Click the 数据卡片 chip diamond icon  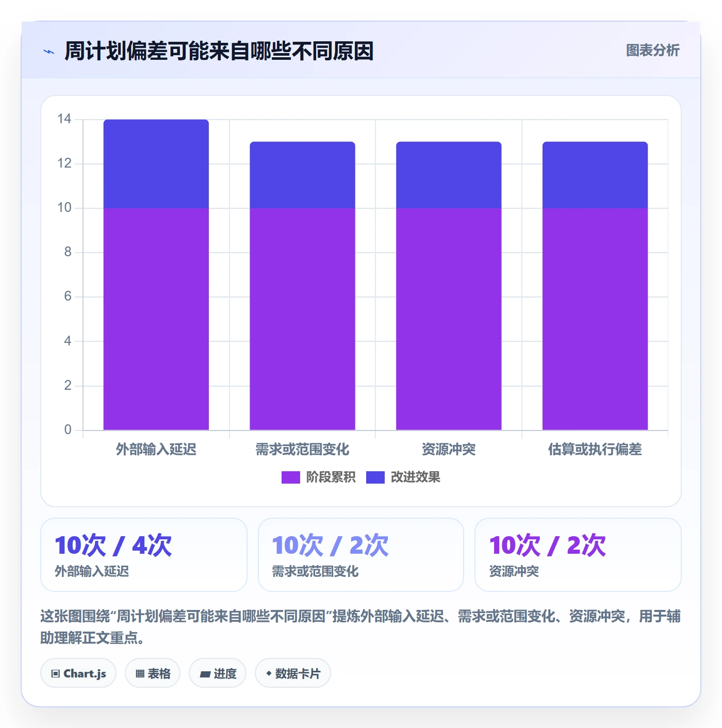(269, 673)
